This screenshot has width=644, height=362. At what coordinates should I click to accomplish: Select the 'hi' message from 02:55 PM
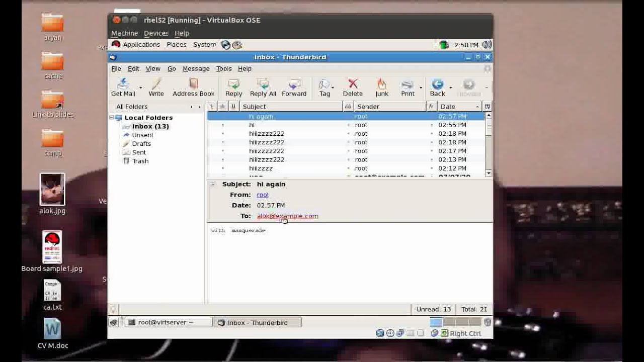(x=346, y=125)
